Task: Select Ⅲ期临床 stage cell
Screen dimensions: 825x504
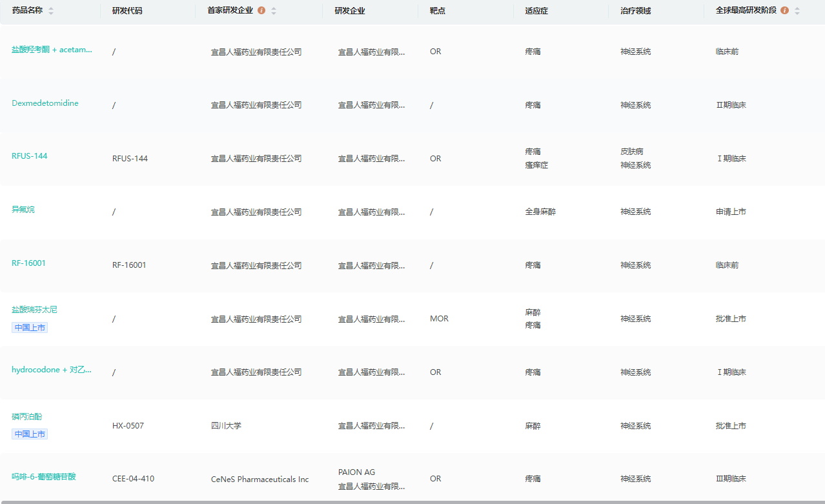Action: [x=731, y=479]
